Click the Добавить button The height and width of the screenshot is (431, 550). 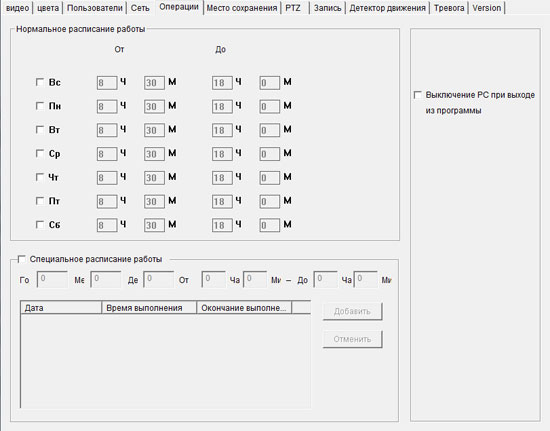tap(352, 311)
